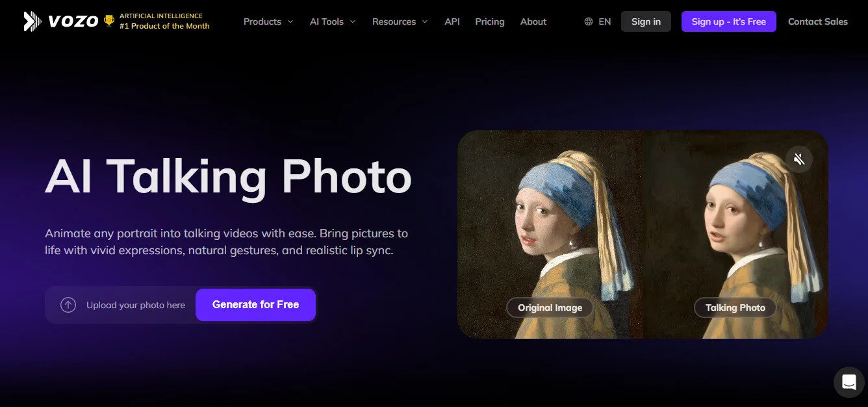Click the Upload your photo here field
Viewport: 868px width, 407px height.
tap(136, 304)
